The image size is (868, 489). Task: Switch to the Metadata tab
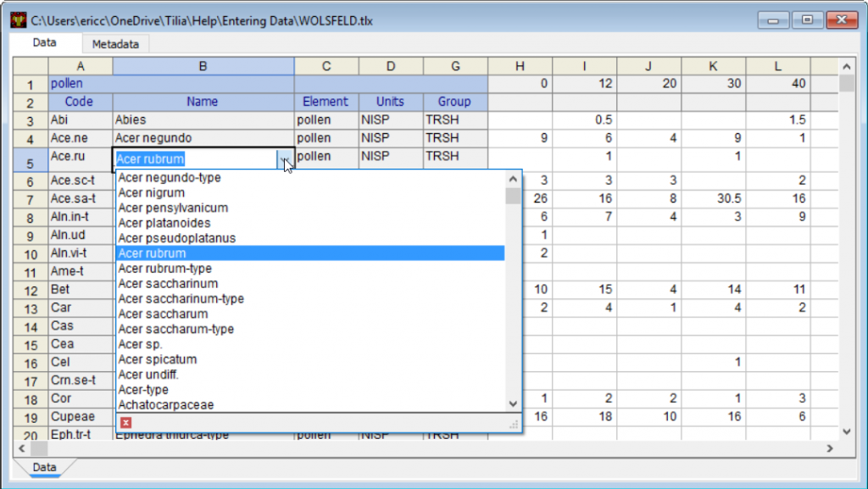pos(115,44)
